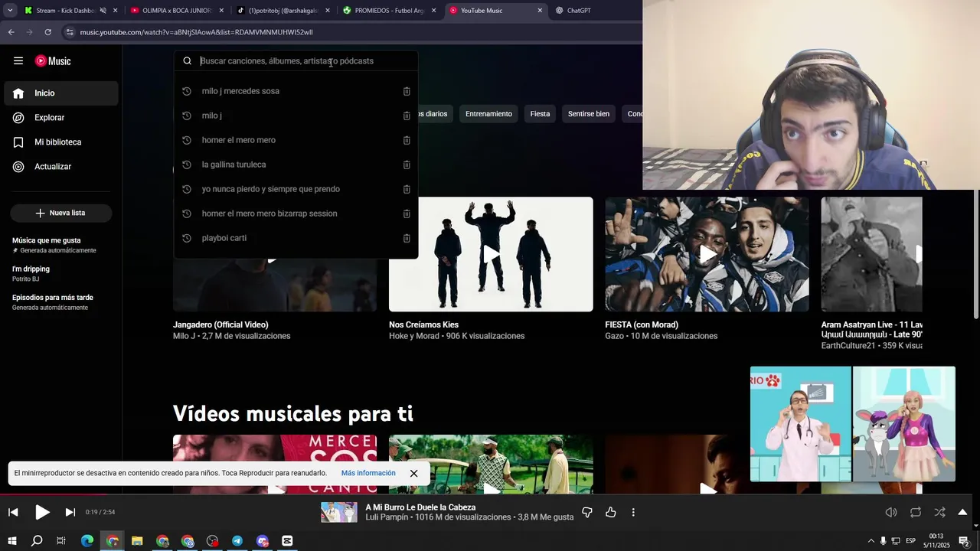Play the Nos Creíamos Kies video thumbnail
The width and height of the screenshot is (980, 551).
pos(491,254)
